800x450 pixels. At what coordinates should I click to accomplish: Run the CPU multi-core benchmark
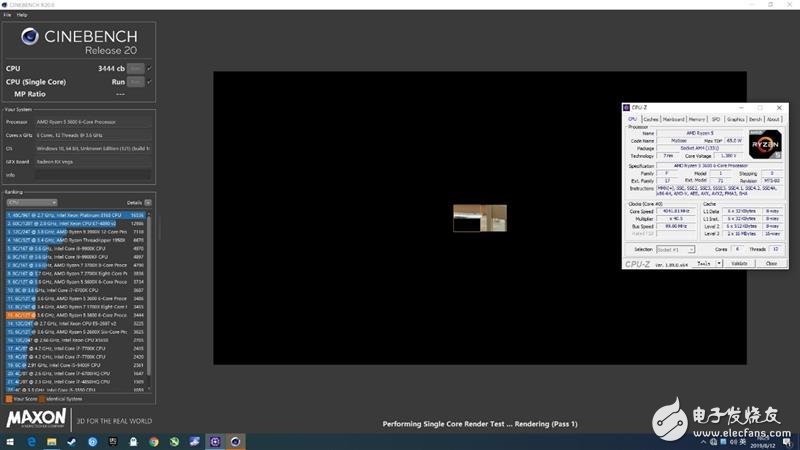coord(135,68)
